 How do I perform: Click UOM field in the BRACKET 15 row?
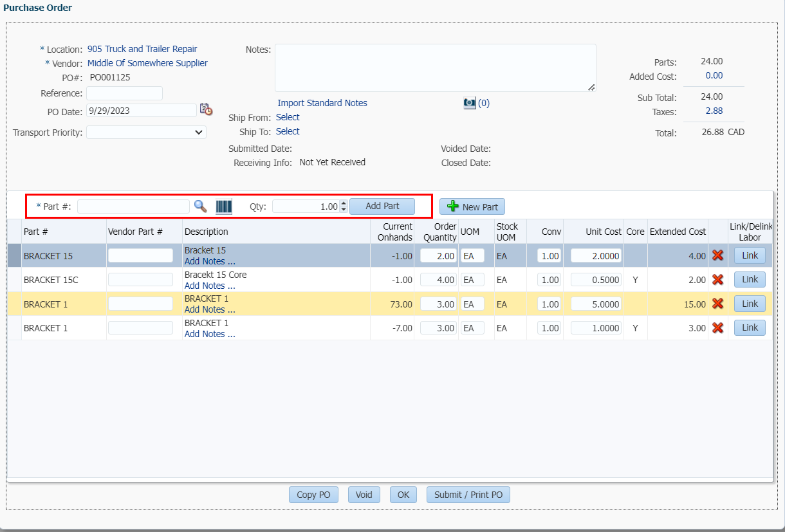click(472, 255)
